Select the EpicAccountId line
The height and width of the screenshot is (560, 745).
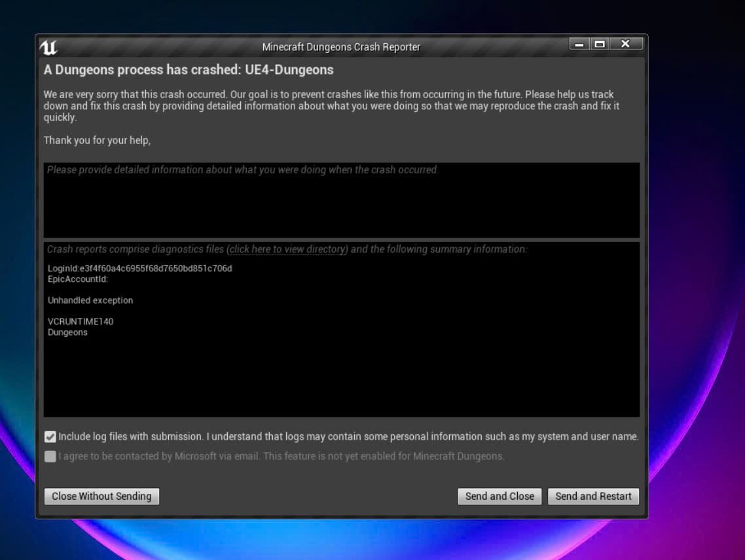(x=78, y=279)
